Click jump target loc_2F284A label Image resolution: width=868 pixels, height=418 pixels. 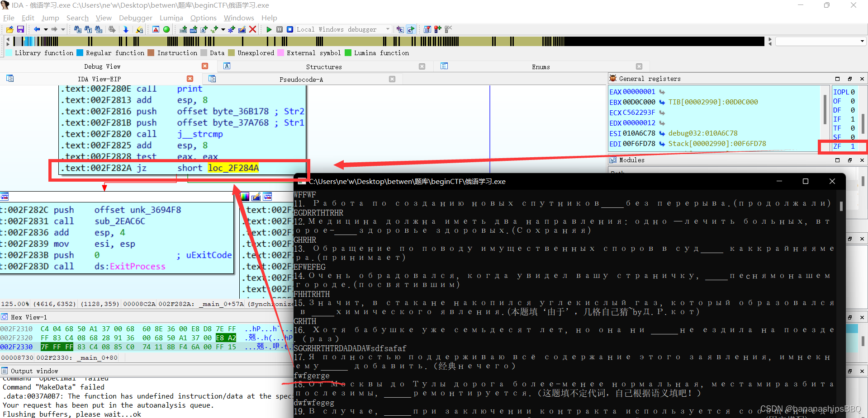pos(233,168)
